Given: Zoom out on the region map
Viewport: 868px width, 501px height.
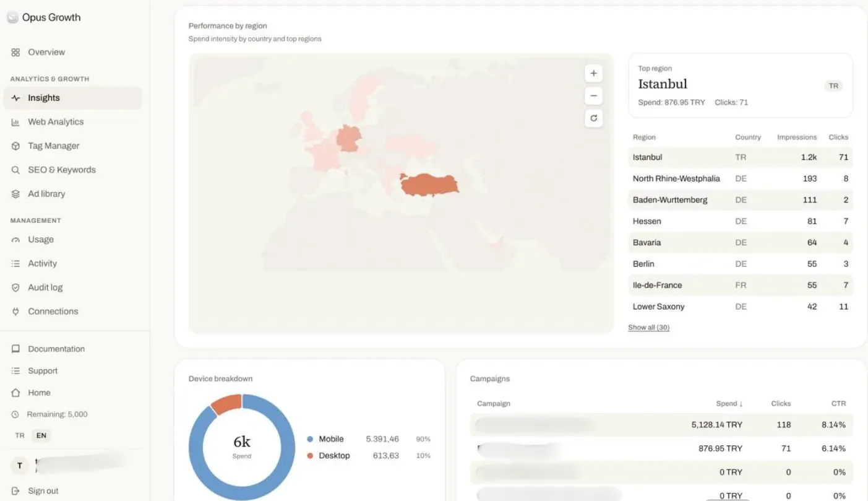Looking at the screenshot, I should 593,96.
